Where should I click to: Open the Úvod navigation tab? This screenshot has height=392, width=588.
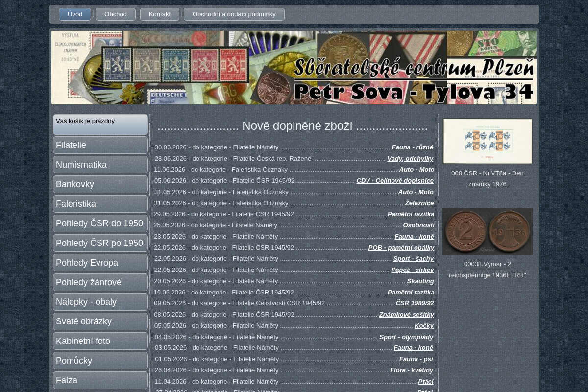(x=75, y=14)
